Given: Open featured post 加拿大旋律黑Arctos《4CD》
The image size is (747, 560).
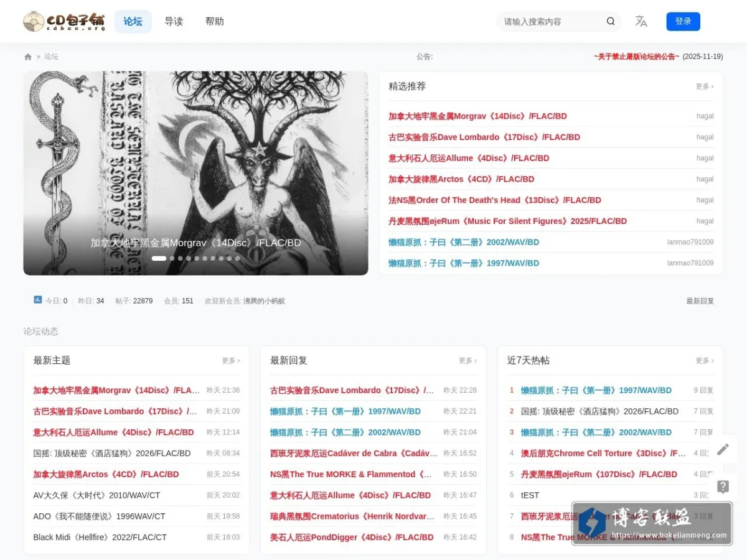Looking at the screenshot, I should [x=461, y=179].
